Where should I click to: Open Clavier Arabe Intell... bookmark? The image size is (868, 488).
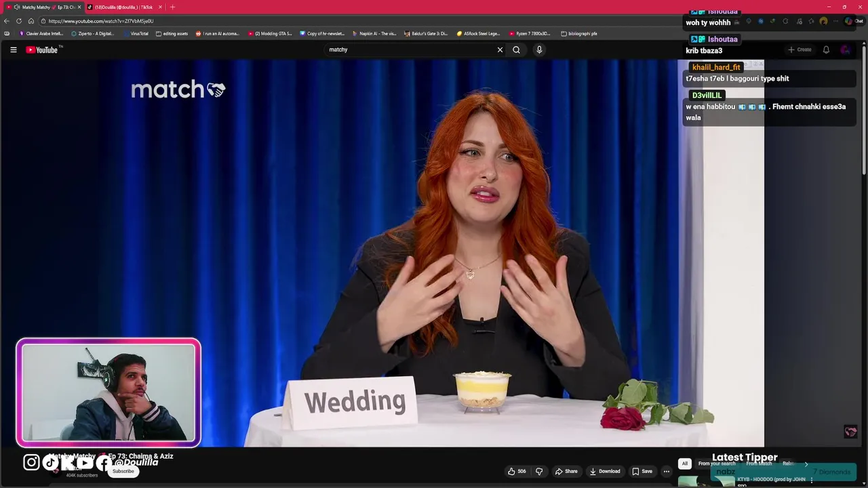[x=41, y=33]
